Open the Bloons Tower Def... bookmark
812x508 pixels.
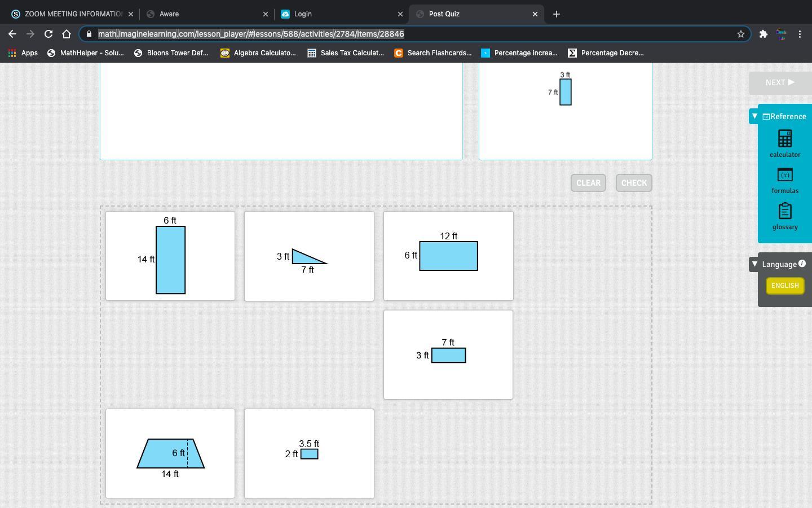(x=171, y=53)
